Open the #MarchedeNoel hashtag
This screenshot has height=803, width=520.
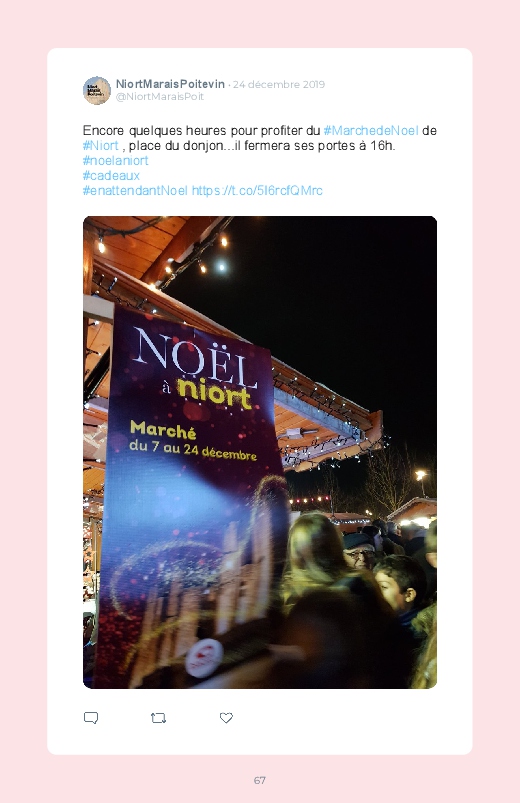tap(371, 131)
